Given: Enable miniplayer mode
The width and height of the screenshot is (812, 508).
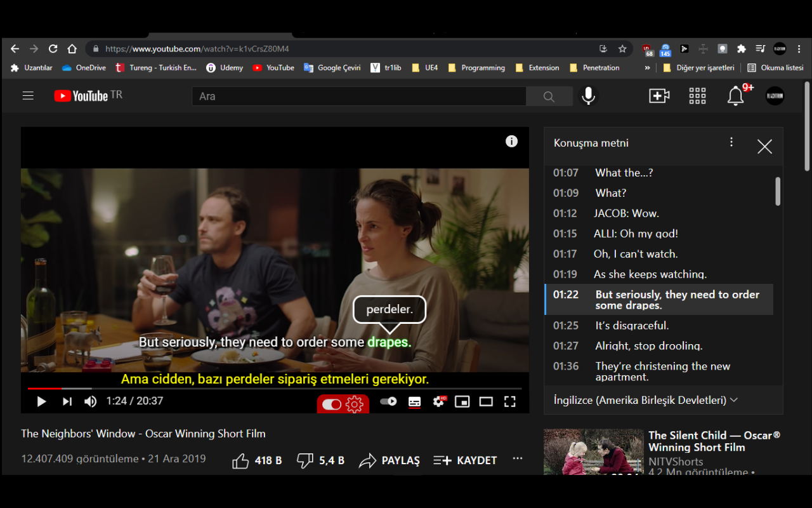Looking at the screenshot, I should click(462, 401).
